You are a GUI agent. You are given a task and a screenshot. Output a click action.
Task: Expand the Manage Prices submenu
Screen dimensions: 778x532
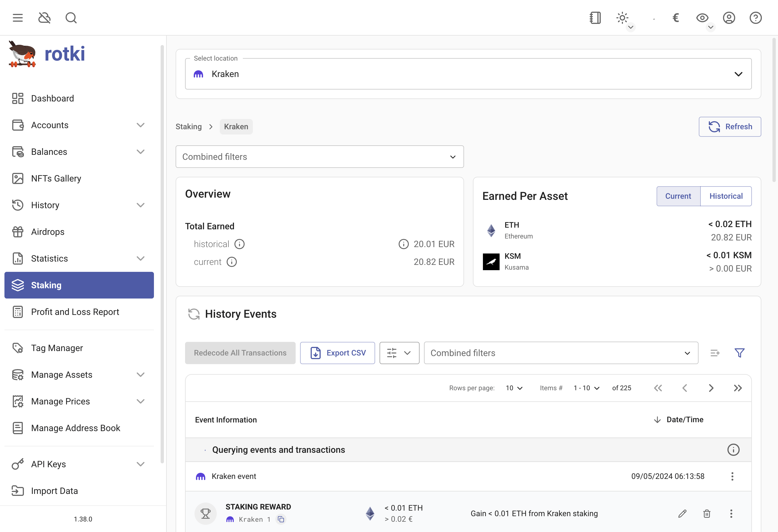coord(141,401)
